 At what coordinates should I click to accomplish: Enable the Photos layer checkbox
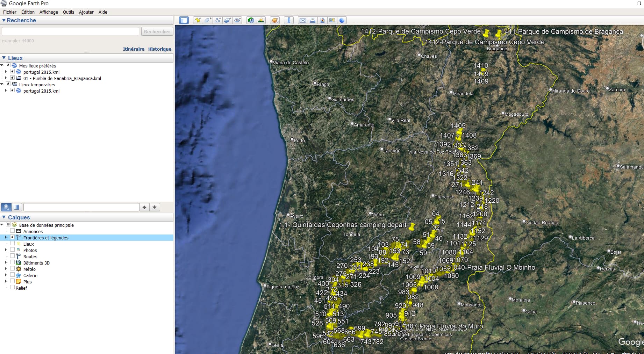12,250
